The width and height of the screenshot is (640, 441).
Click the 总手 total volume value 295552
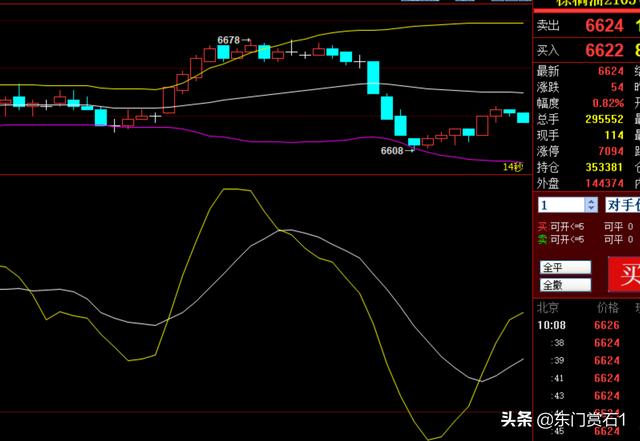pyautogui.click(x=595, y=118)
